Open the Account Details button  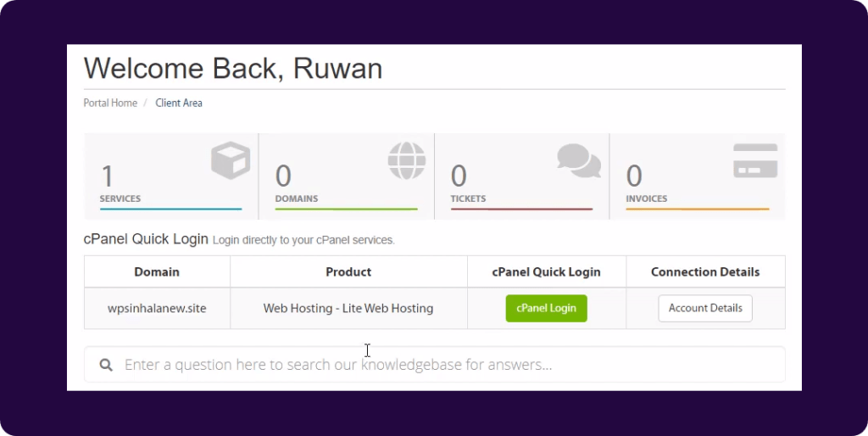pos(705,308)
